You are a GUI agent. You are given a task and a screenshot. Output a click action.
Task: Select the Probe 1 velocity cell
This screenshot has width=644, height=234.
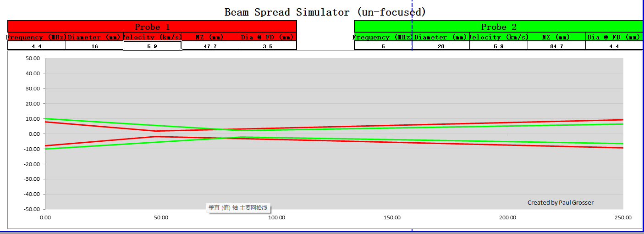click(152, 46)
